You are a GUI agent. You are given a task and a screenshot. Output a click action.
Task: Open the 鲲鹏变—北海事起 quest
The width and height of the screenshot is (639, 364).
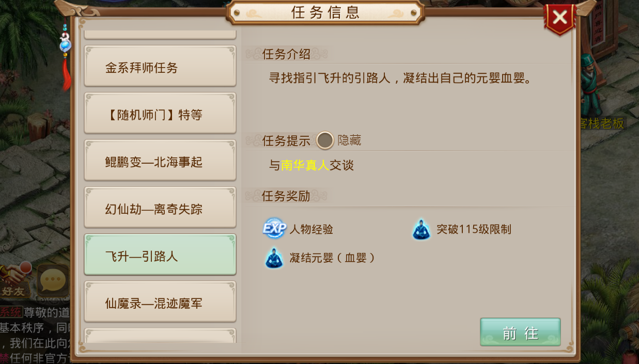pos(160,162)
